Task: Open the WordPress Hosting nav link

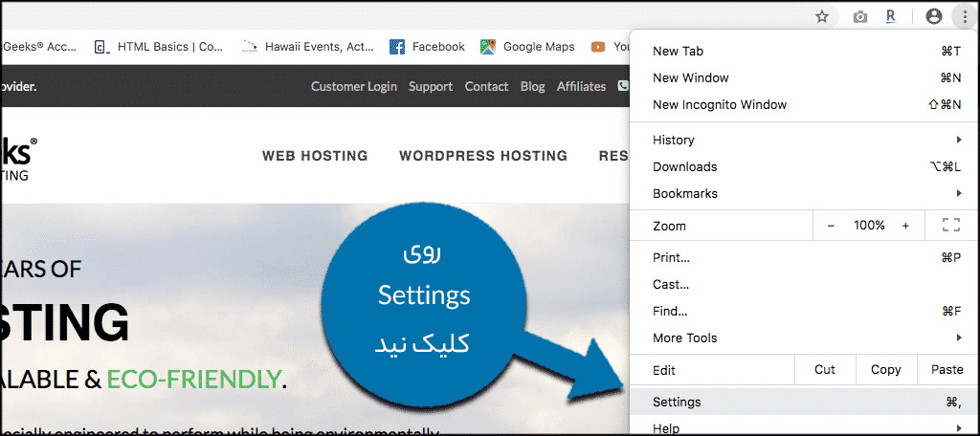Action: pyautogui.click(x=483, y=156)
